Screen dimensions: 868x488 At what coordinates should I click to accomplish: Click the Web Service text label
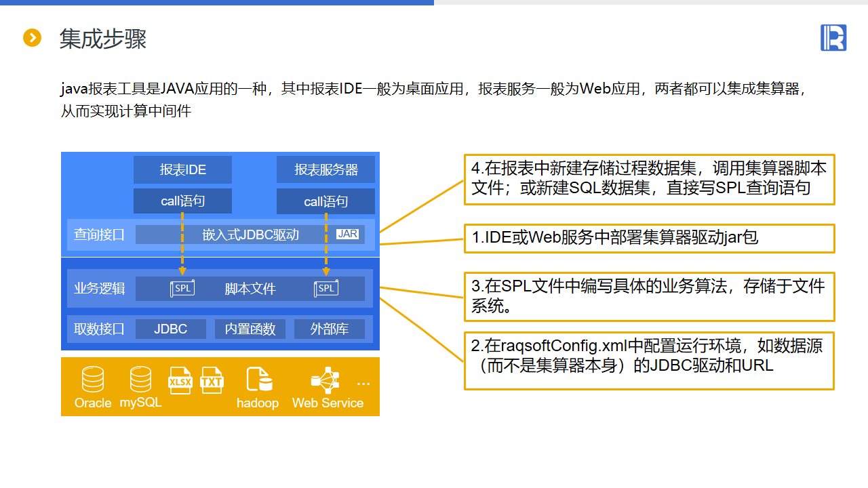(x=328, y=403)
